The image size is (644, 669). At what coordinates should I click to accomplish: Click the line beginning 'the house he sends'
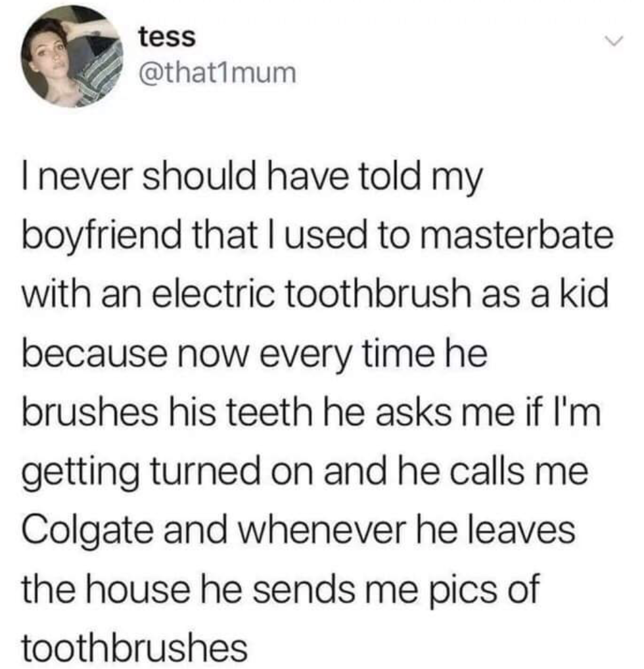279,589
